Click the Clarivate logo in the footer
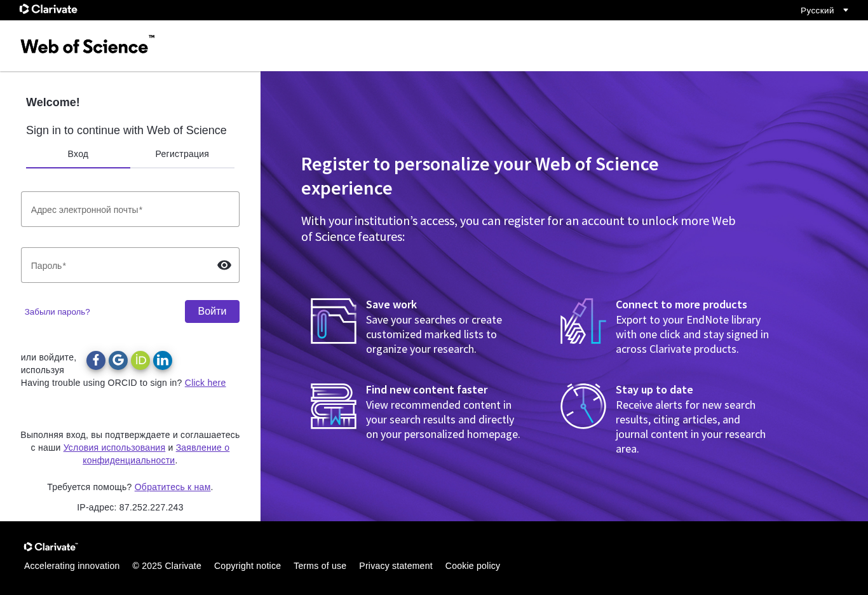 click(x=51, y=547)
